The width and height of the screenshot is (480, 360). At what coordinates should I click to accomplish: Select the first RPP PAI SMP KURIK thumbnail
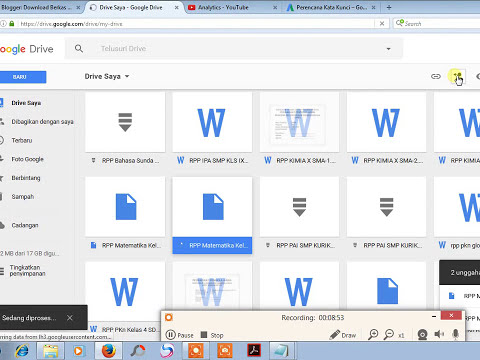click(x=299, y=207)
